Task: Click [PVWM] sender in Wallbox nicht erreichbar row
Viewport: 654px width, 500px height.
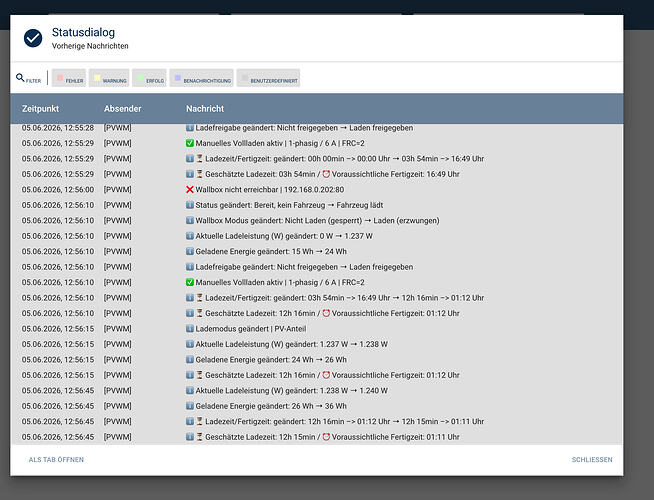Action: tap(118, 189)
